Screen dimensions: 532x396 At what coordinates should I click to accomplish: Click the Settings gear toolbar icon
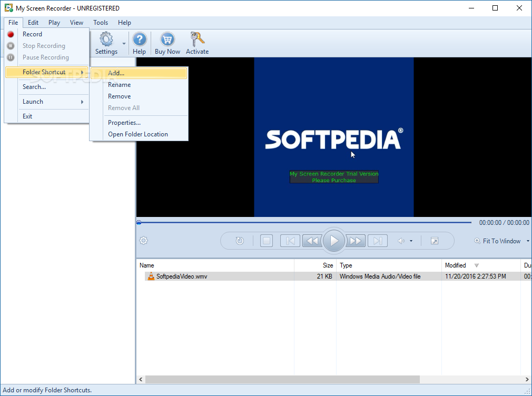pos(106,39)
